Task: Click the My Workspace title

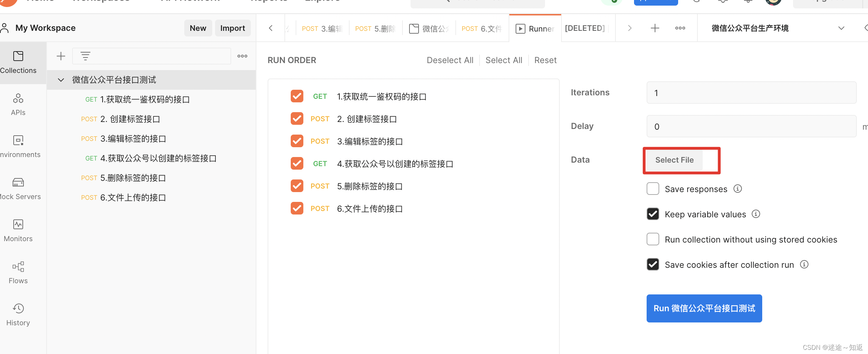Action: (x=46, y=28)
